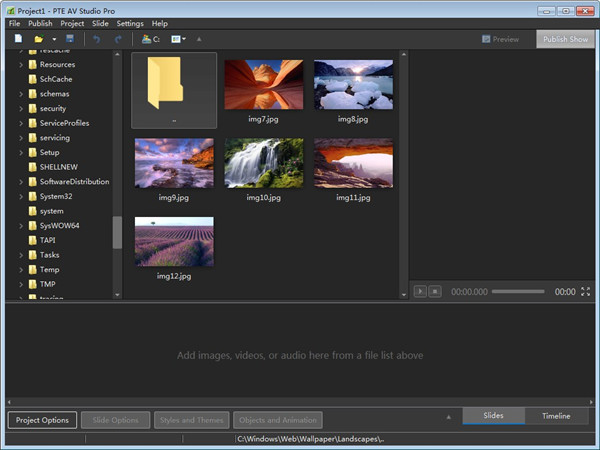Screen dimensions: 600x450
Task: Click the folder tree scroll down arrow
Action: (117, 295)
